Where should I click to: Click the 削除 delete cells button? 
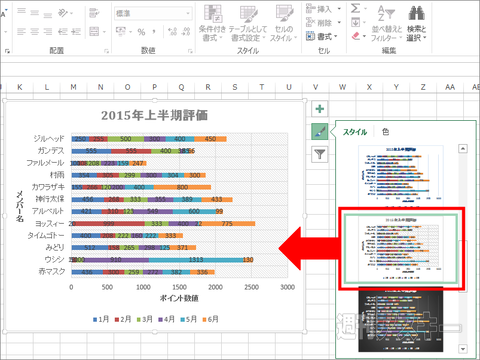point(319,23)
